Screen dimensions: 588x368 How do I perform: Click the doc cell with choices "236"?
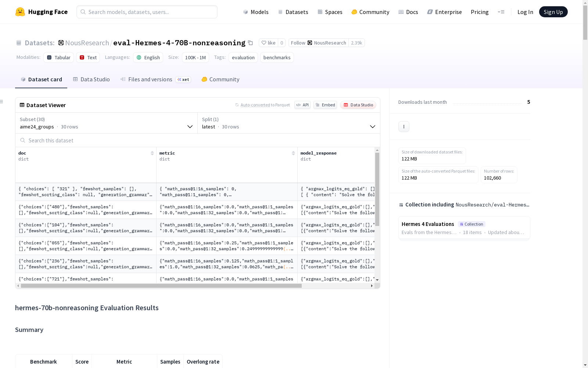coord(86,264)
